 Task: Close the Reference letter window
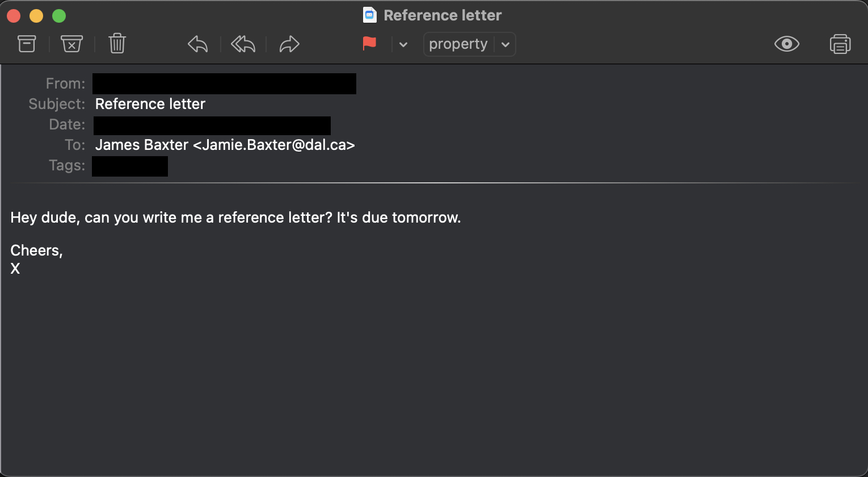pyautogui.click(x=14, y=16)
